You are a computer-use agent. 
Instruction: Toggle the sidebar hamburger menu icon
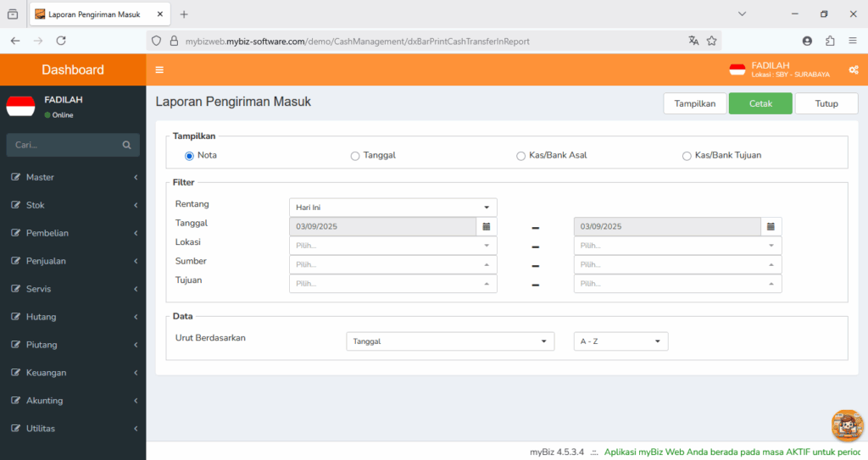(x=159, y=69)
